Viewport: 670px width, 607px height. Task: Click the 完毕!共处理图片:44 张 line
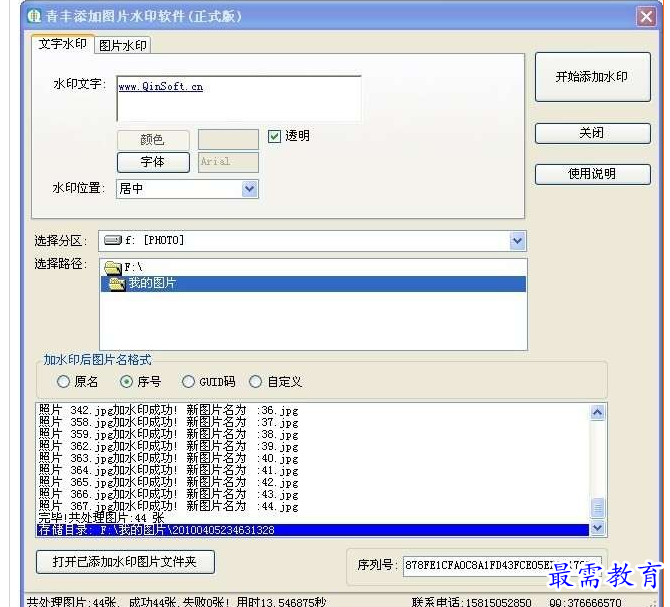[313, 518]
